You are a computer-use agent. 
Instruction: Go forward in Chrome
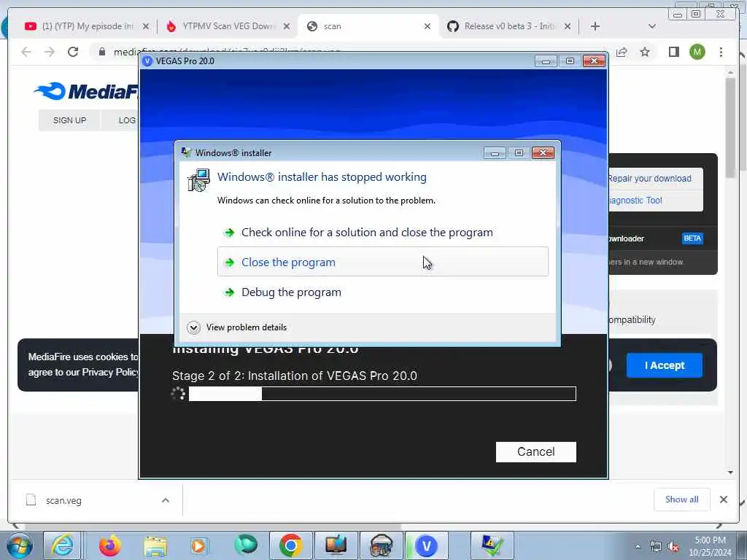pos(50,52)
